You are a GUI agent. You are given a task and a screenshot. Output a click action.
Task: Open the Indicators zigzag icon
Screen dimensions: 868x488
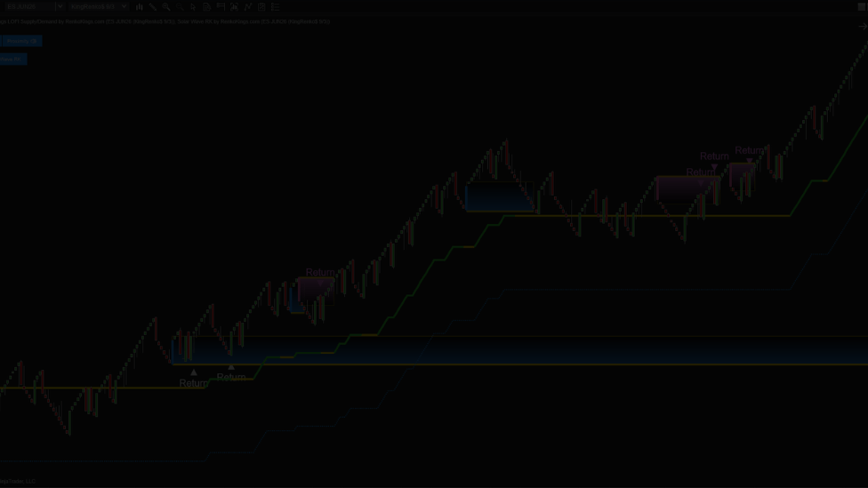click(x=248, y=6)
